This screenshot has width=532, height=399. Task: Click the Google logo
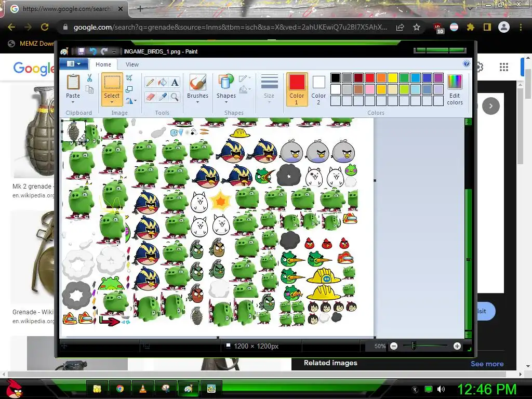[x=34, y=68]
